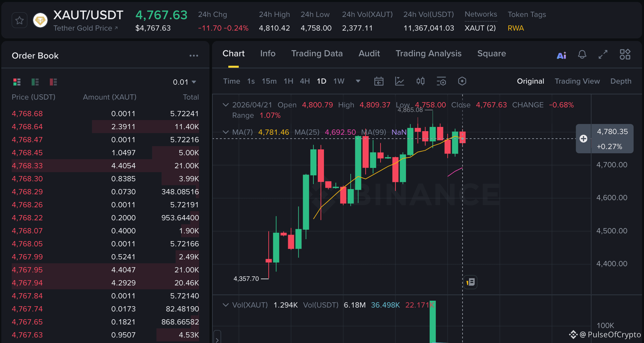
Task: Click the 24h High 4,810.42 value
Action: (275, 28)
